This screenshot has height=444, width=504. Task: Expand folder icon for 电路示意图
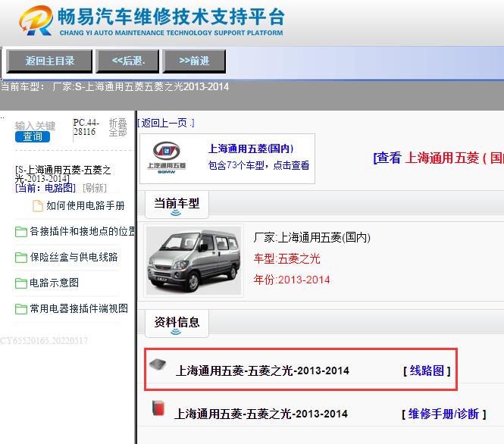coord(21,283)
